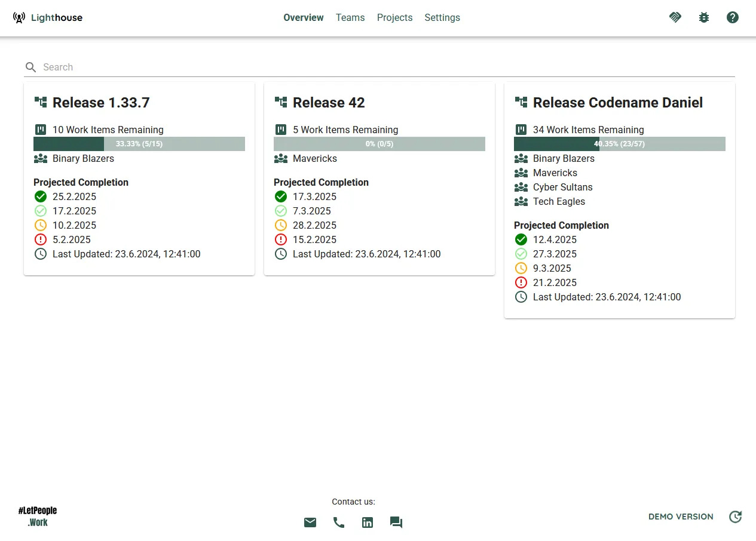This screenshot has height=541, width=756.
Task: Click the clock icon beside Release 1.33.7 Last Updated
Action: click(x=41, y=254)
